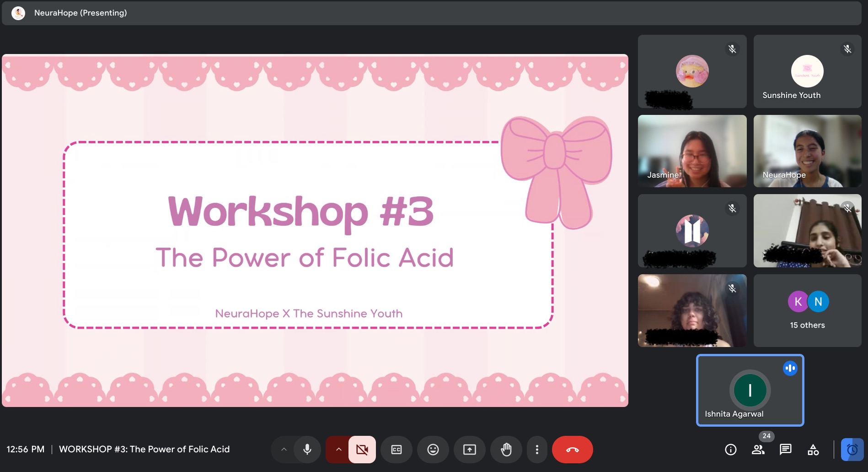Open the three-dot more options menu
The image size is (868, 472).
click(537, 450)
